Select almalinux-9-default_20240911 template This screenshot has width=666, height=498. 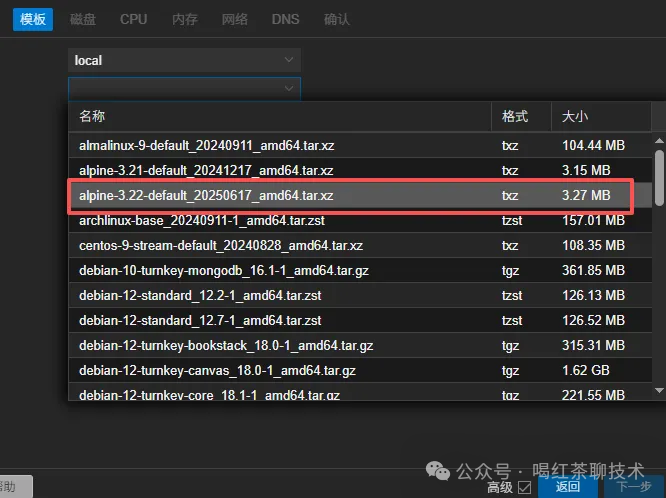coord(360,145)
